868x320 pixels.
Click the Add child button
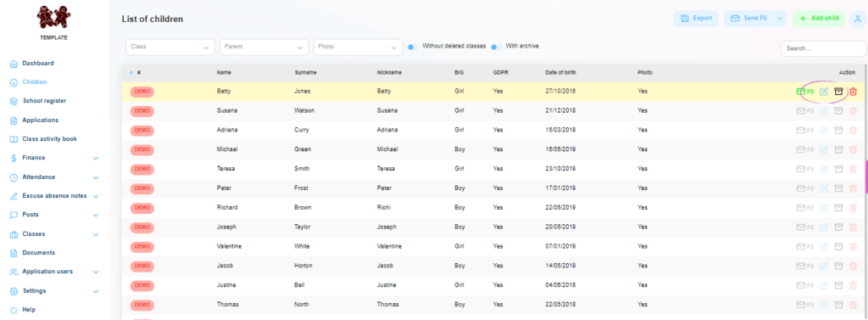pyautogui.click(x=819, y=19)
